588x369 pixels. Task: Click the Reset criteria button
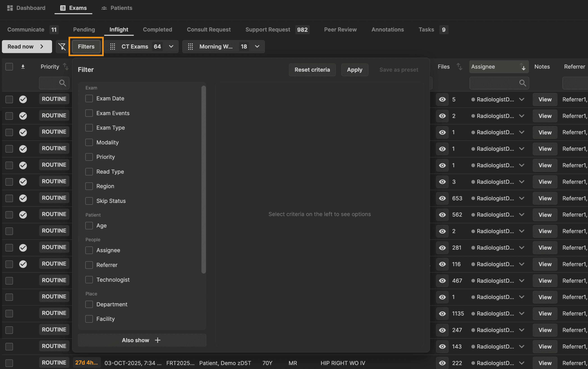click(312, 70)
